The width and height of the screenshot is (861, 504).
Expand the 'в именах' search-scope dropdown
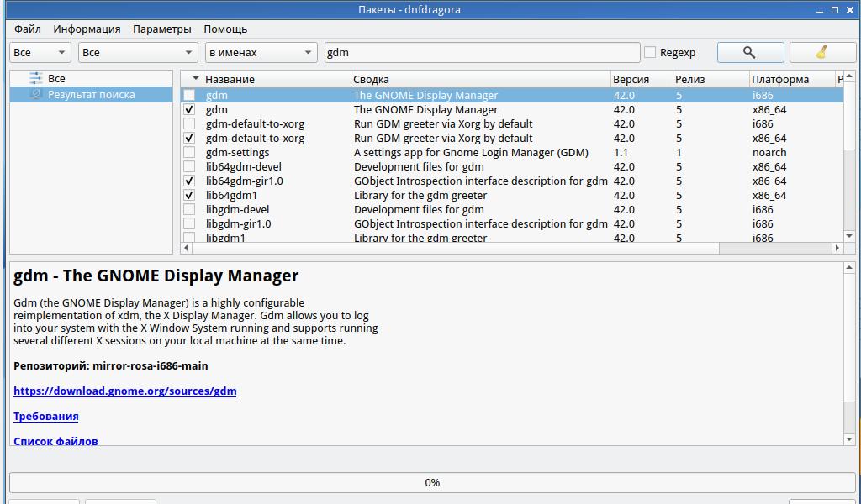pyautogui.click(x=261, y=52)
